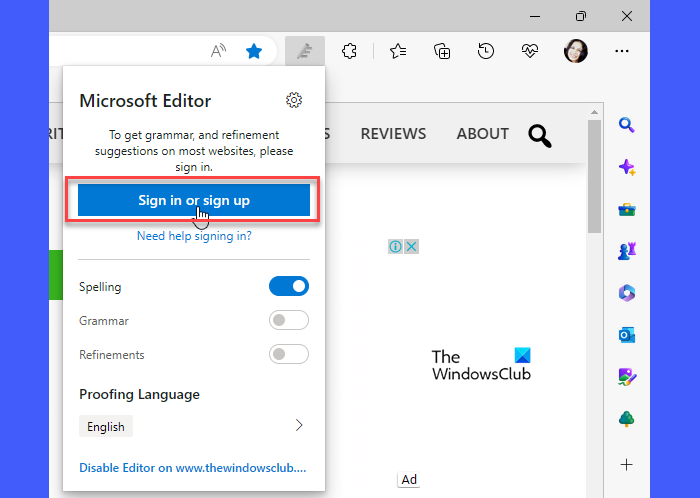
Task: Open Read aloud from the address bar
Action: tap(218, 51)
